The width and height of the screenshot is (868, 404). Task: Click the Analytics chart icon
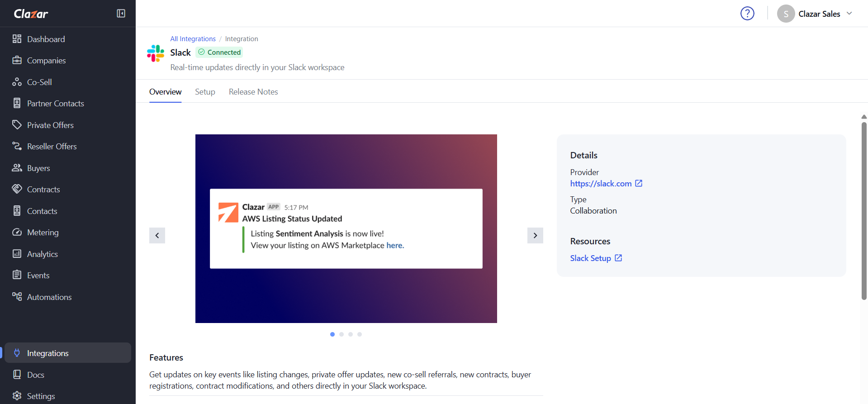pos(17,254)
